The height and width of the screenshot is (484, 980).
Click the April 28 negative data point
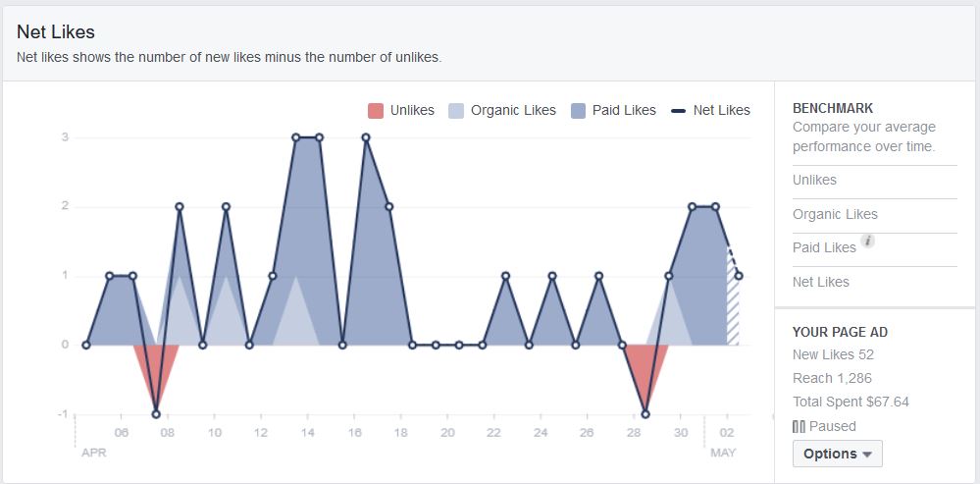pos(645,414)
